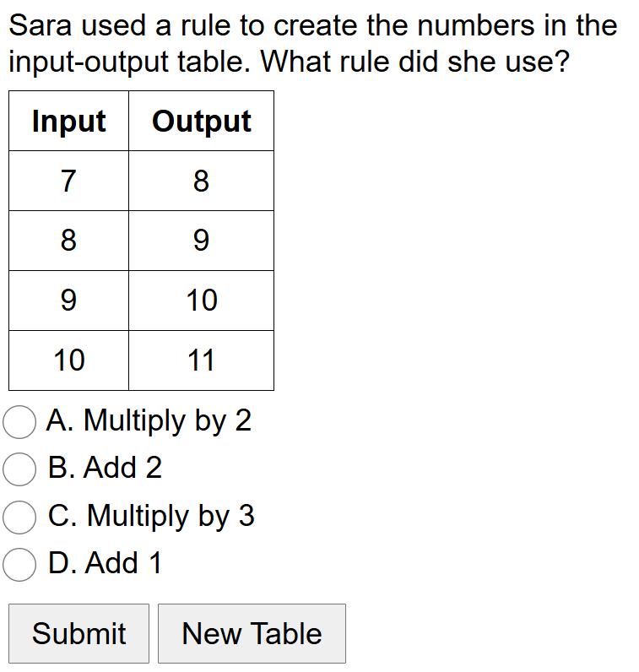Click the "C. Multiply by 3" label text
The height and width of the screenshot is (672, 639).
tap(151, 516)
